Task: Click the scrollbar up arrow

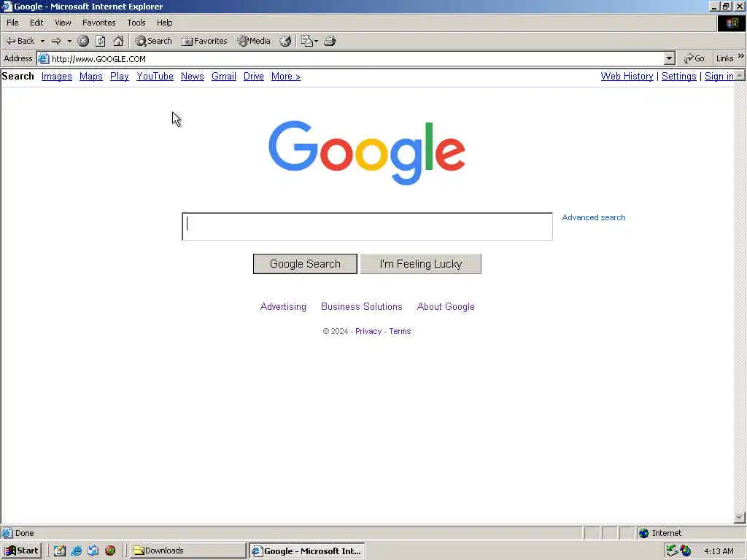Action: coord(740,75)
